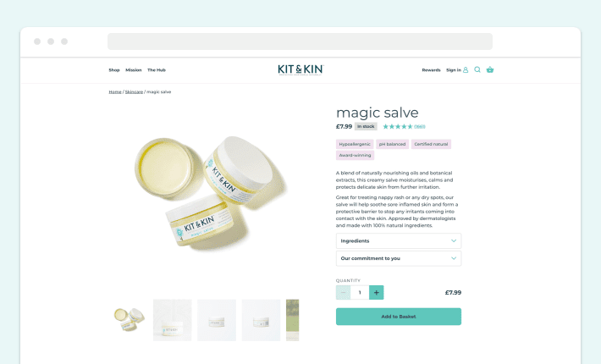
Task: Go to Home via breadcrumb
Action: pos(115,92)
